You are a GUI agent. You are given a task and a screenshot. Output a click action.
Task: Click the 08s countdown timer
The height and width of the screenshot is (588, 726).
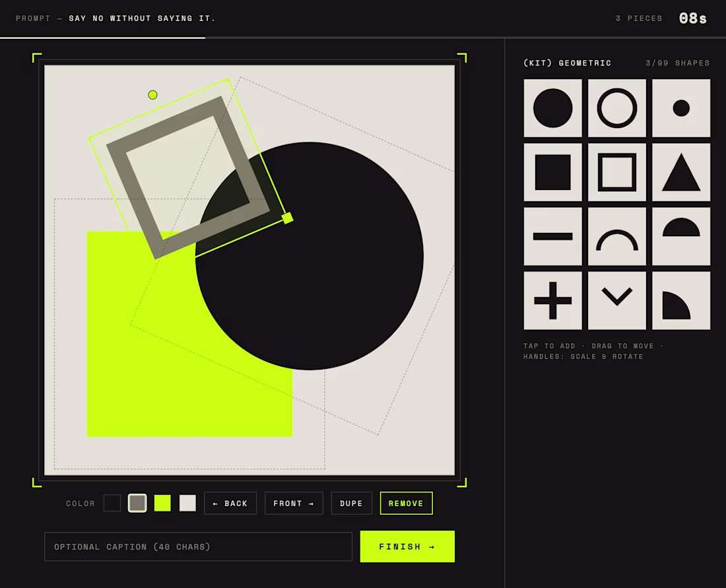693,18
